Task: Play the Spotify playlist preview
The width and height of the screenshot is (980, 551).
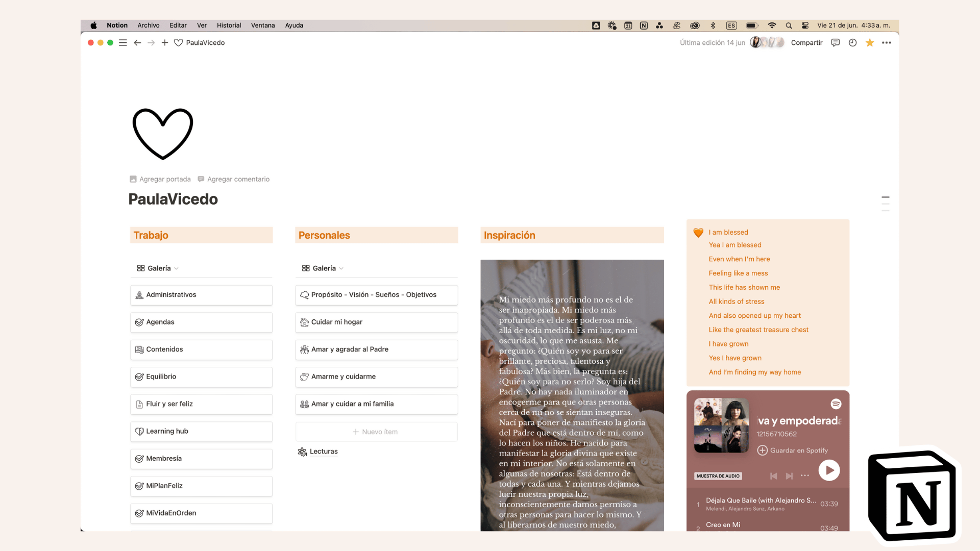Action: tap(829, 470)
